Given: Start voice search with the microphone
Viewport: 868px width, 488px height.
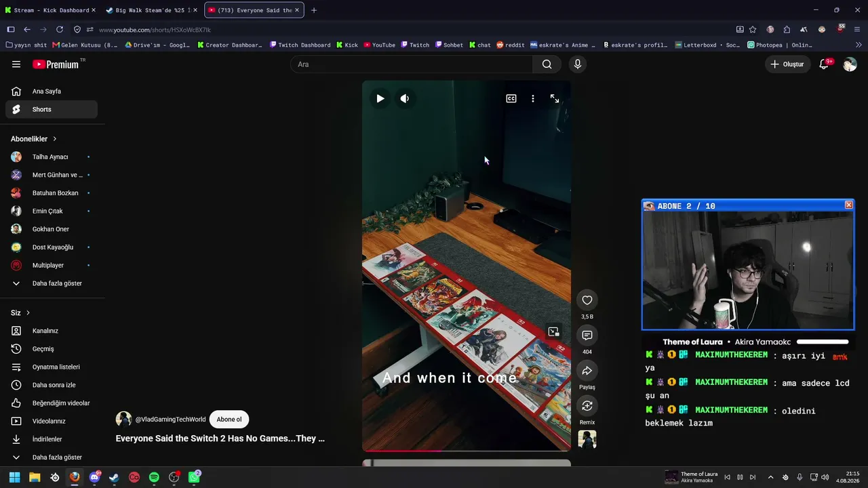Looking at the screenshot, I should [578, 64].
